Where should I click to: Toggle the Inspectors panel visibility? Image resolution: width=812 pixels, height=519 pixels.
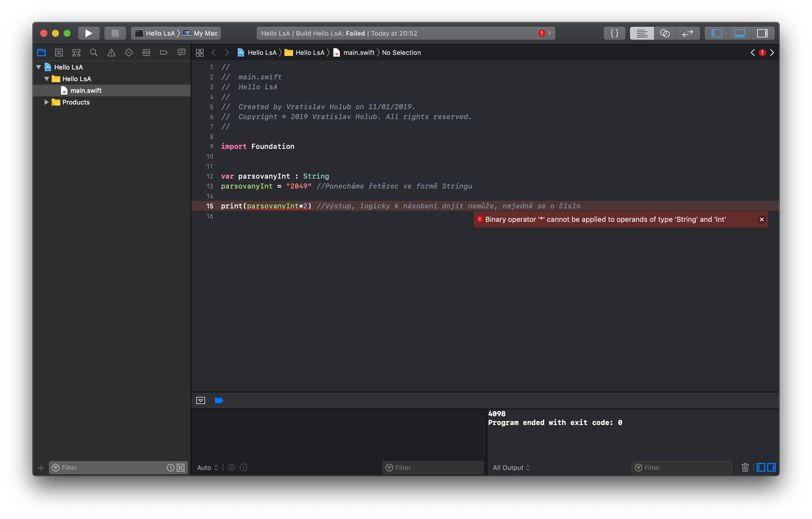762,33
